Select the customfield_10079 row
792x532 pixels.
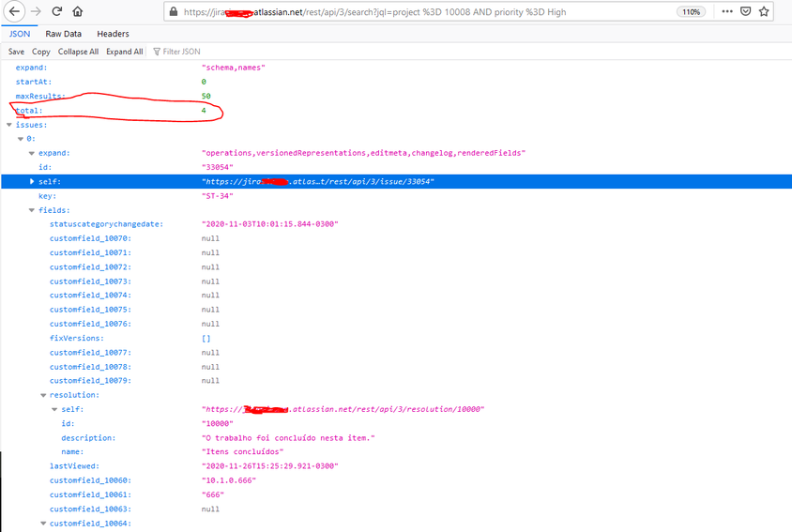point(396,380)
